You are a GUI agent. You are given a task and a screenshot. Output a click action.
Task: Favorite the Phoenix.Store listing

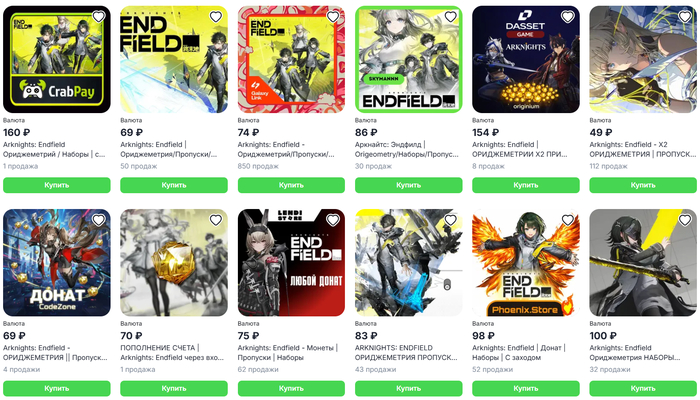tap(567, 220)
